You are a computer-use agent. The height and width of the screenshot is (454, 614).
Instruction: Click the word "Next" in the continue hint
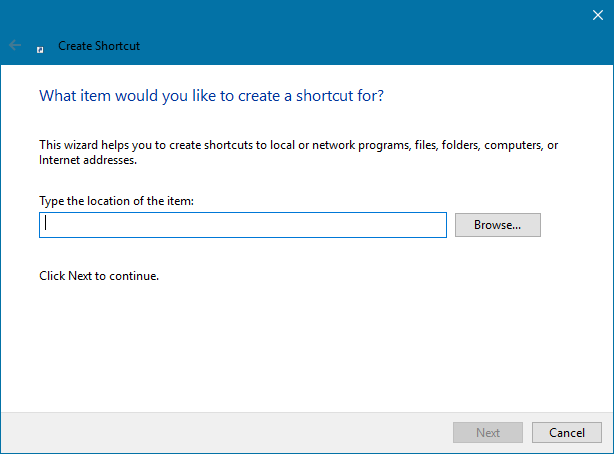80,275
